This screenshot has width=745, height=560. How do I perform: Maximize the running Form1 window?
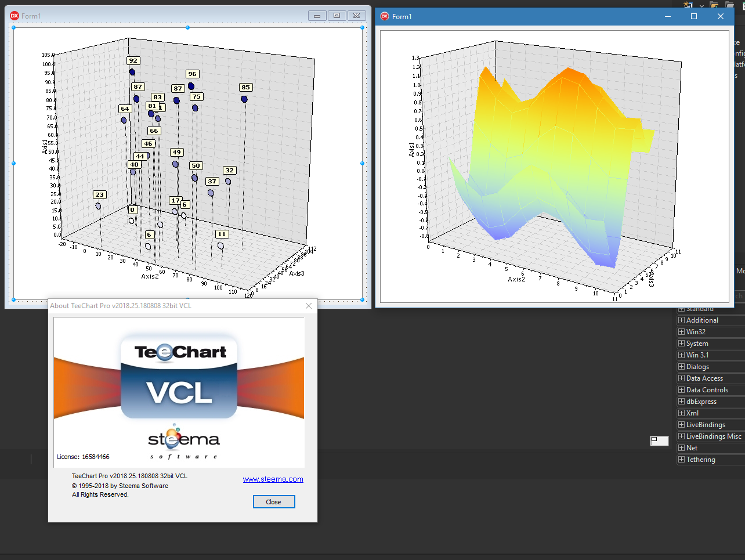(694, 16)
